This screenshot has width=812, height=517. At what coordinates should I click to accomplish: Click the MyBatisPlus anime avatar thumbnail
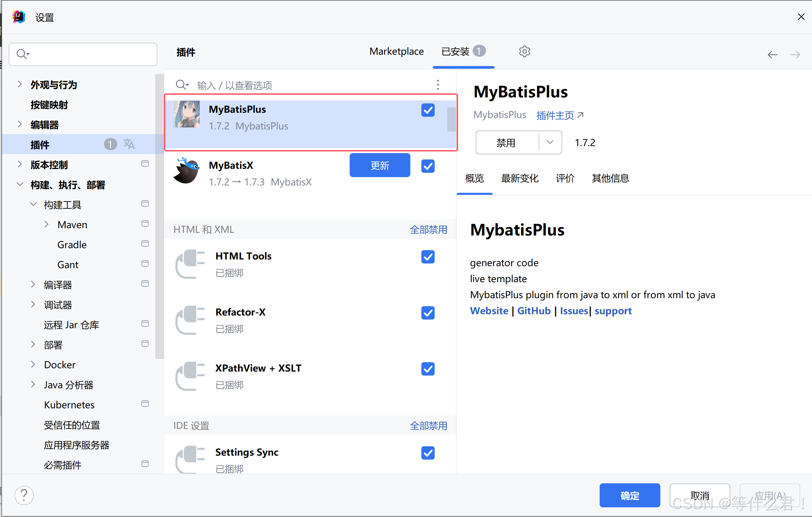pos(186,114)
